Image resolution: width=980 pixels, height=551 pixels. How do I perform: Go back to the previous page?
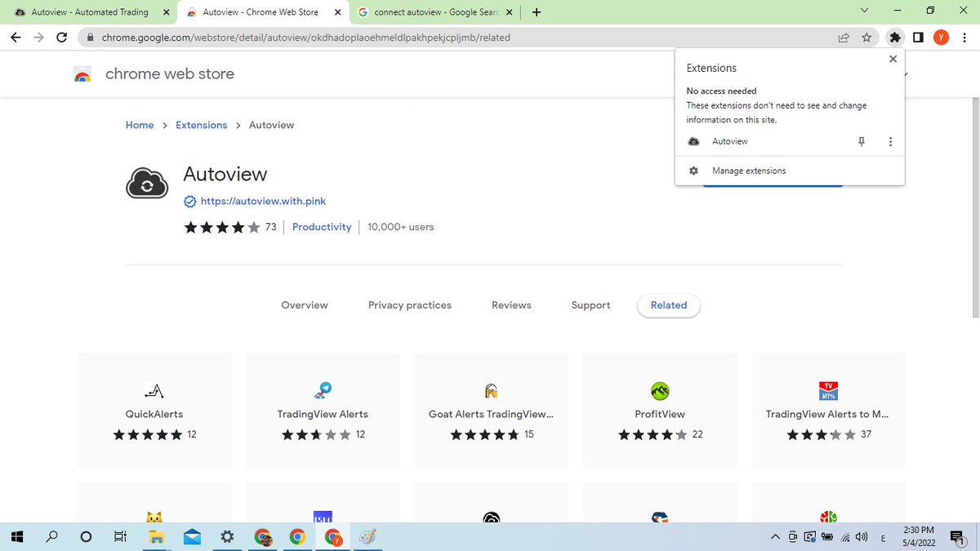coord(16,37)
